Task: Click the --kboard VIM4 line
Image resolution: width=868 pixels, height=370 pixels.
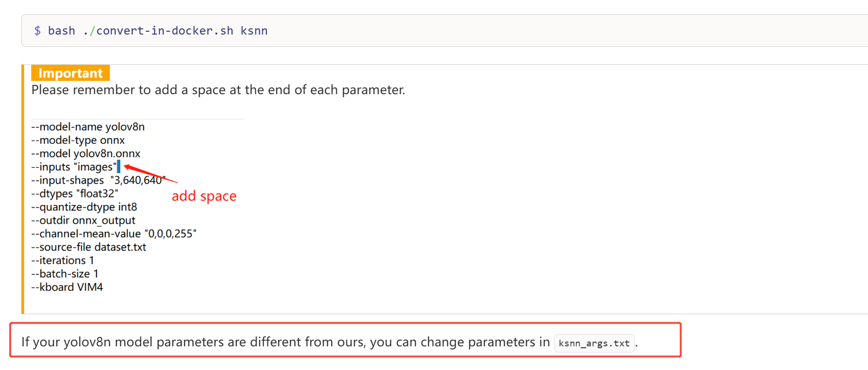Action: (67, 287)
